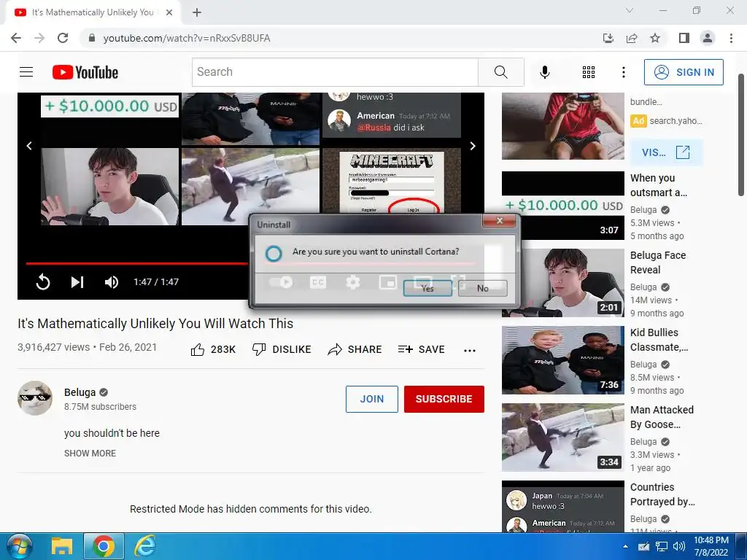This screenshot has height=560, width=747.
Task: Click the JOIN channel button
Action: pyautogui.click(x=371, y=399)
